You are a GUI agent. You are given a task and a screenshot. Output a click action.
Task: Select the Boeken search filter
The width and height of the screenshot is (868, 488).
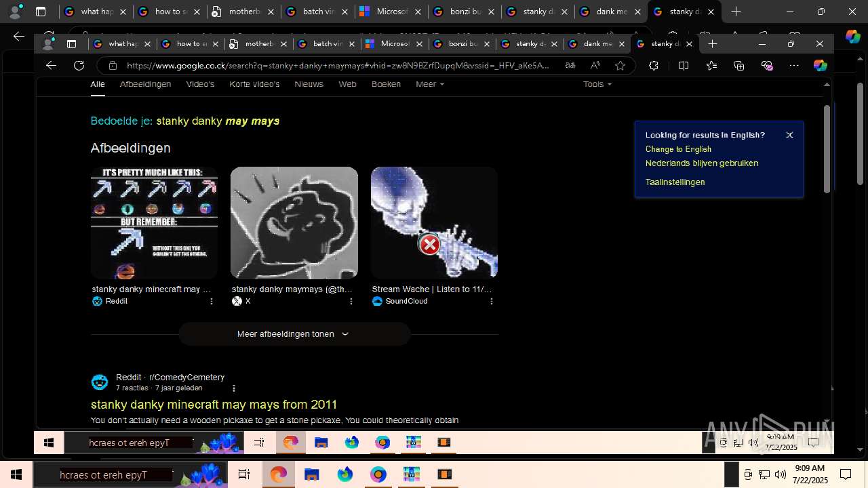[386, 84]
